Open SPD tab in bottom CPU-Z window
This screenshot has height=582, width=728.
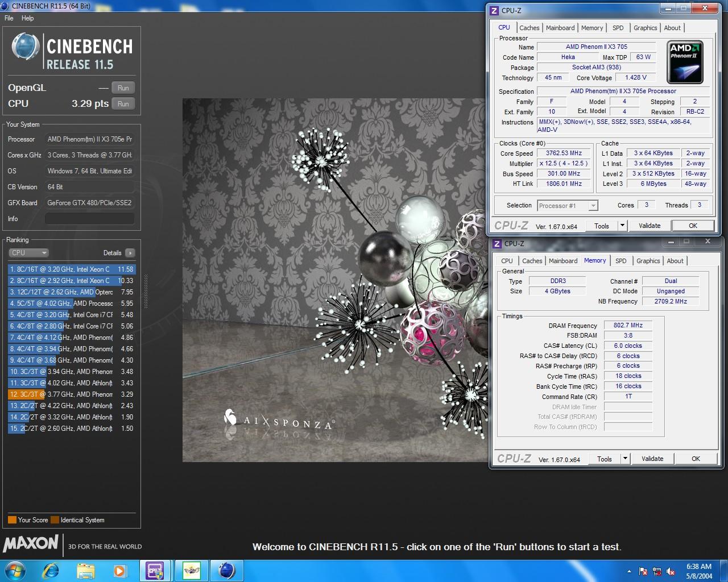click(x=621, y=261)
